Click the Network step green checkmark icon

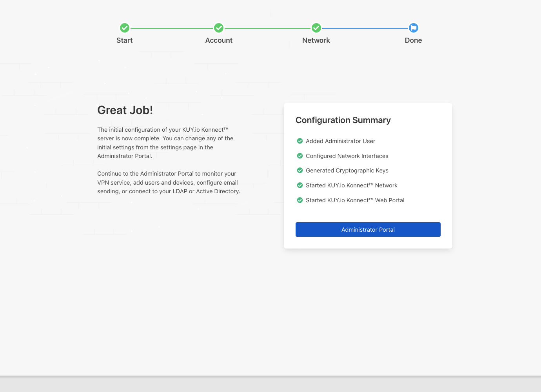[316, 28]
